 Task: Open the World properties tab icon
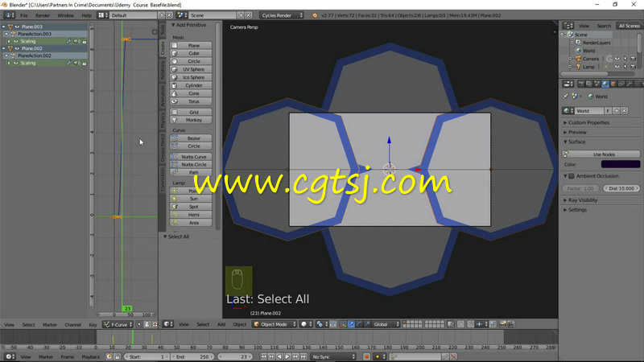coord(605,84)
